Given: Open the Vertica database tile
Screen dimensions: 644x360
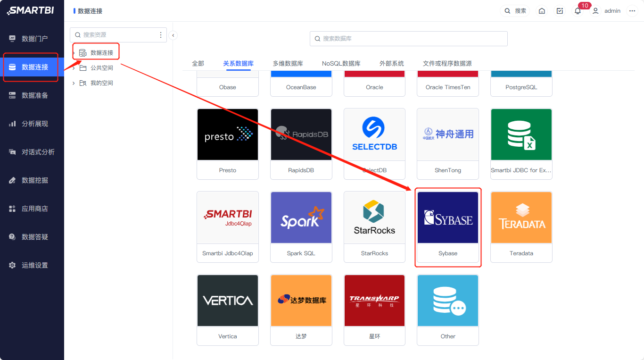Looking at the screenshot, I should pos(228,310).
